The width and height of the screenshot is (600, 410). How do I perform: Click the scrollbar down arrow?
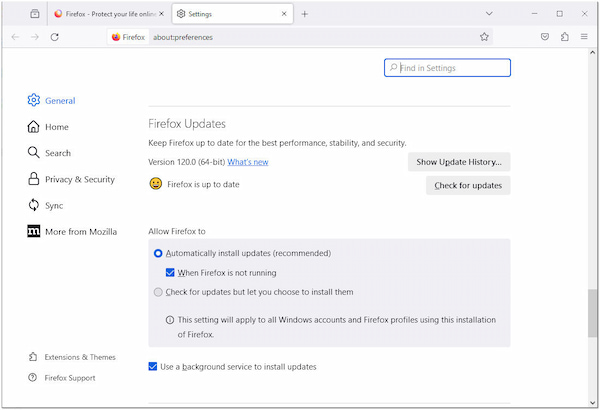coord(592,403)
